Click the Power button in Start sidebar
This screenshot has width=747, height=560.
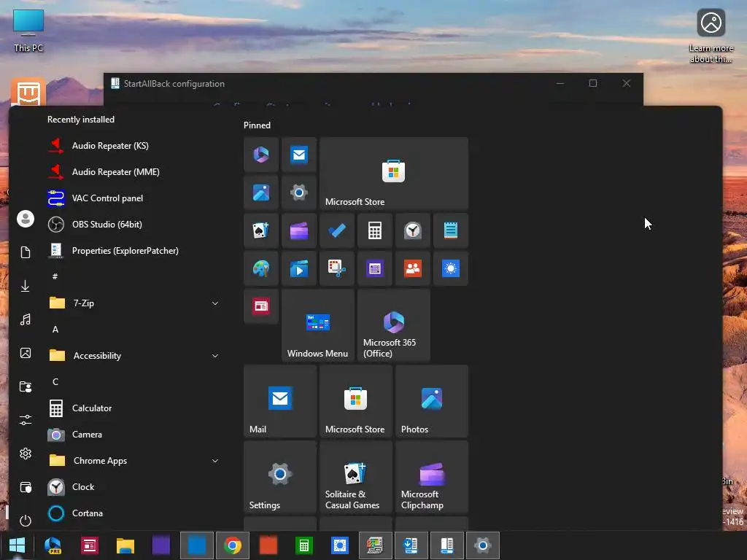tap(26, 521)
